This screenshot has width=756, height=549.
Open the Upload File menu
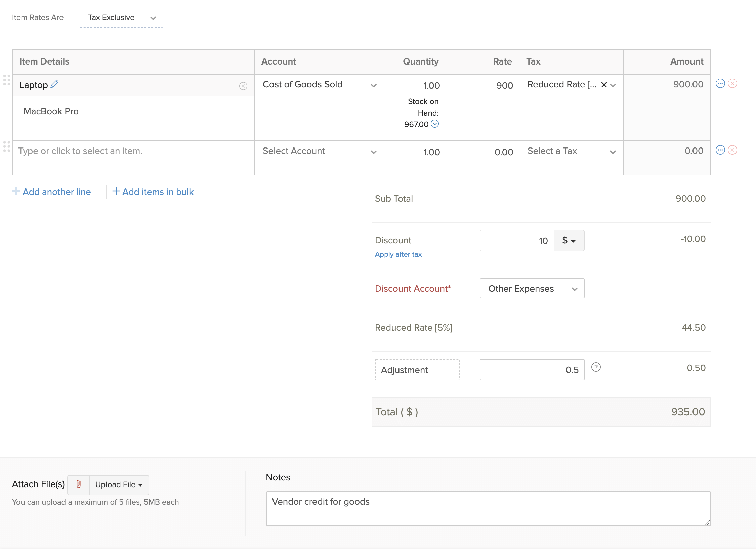tap(118, 484)
